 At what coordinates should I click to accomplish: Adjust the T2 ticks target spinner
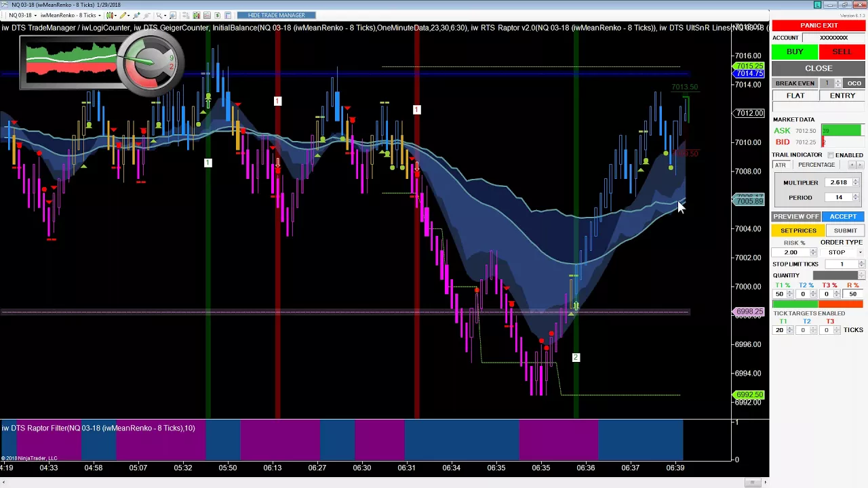tap(813, 330)
